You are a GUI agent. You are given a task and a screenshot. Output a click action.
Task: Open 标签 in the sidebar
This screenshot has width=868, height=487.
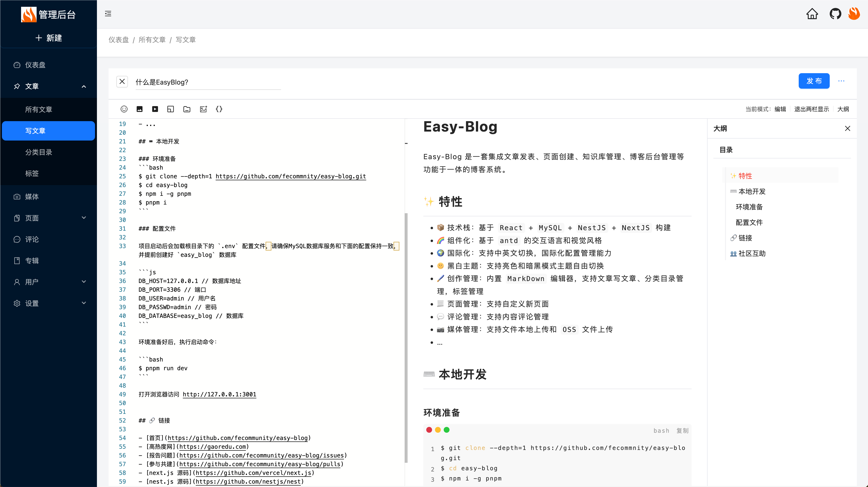[x=48, y=173]
